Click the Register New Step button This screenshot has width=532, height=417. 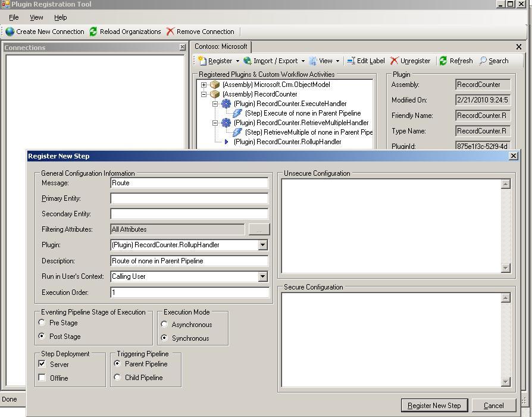pos(434,406)
